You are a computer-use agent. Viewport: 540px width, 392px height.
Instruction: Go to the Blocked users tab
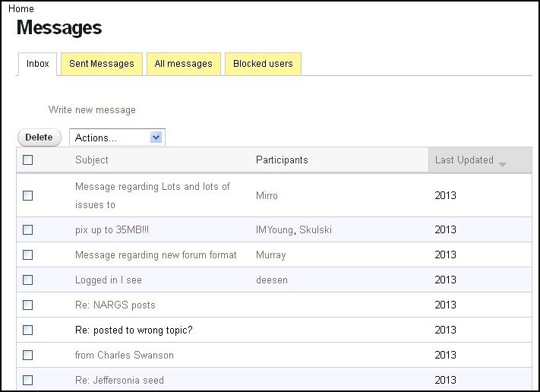pyautogui.click(x=263, y=64)
